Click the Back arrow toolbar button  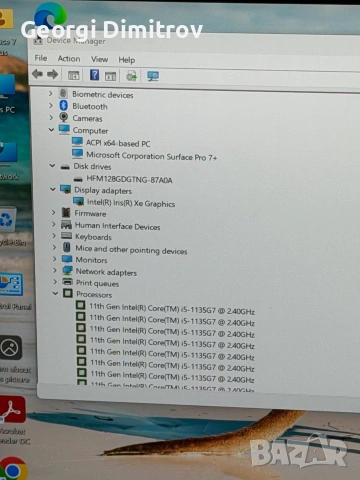coord(37,74)
